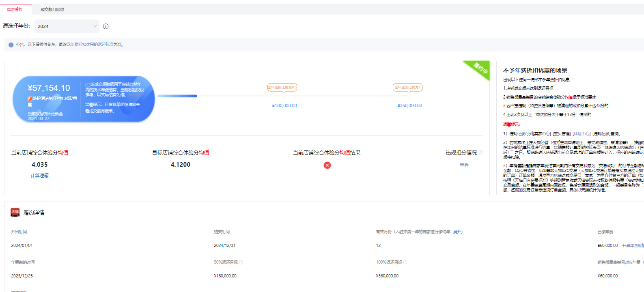Open the 开具年费收据 link

point(633,245)
